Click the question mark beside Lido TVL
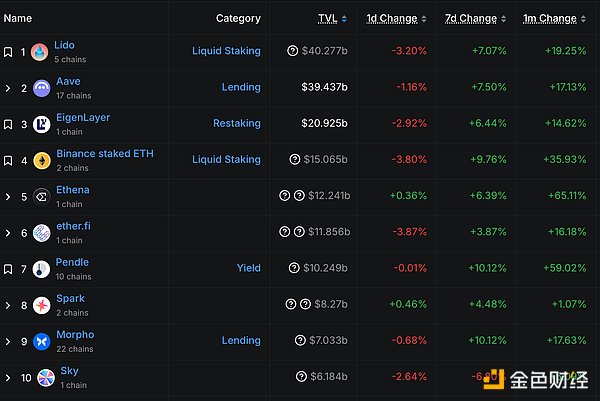This screenshot has width=600, height=401. coord(293,51)
